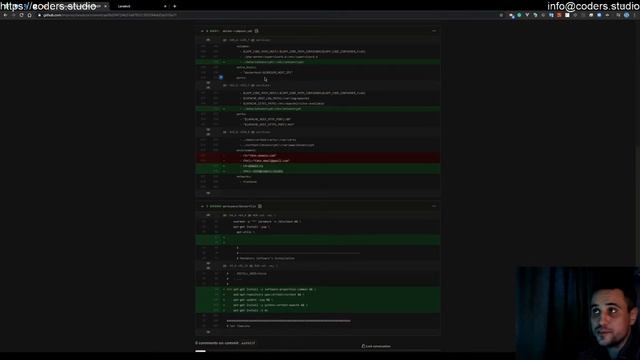640x360 pixels.
Task: Open a new browser tab
Action: pyautogui.click(x=175, y=6)
